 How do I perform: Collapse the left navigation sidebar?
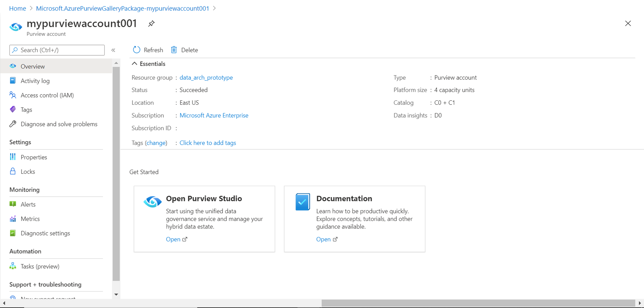[x=113, y=50]
